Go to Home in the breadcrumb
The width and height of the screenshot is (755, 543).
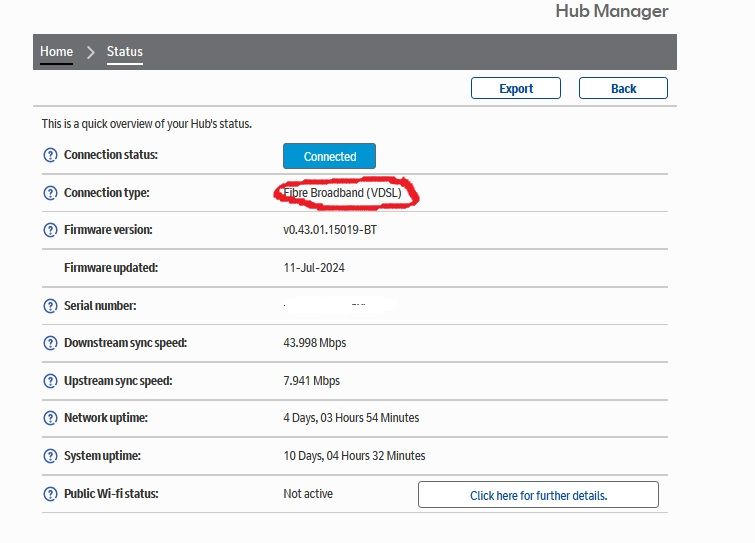[56, 52]
